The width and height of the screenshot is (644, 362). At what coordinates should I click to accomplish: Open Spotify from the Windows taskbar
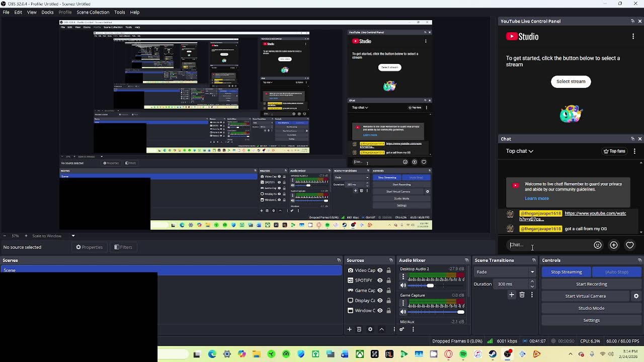click(463, 354)
